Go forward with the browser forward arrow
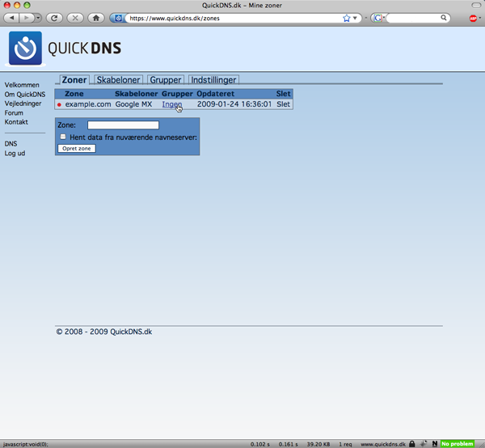 (x=27, y=18)
